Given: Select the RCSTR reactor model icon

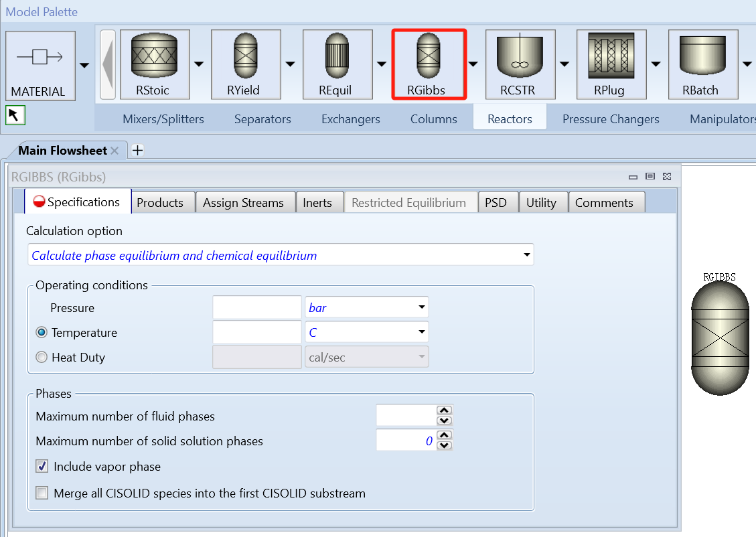Looking at the screenshot, I should [x=520, y=64].
